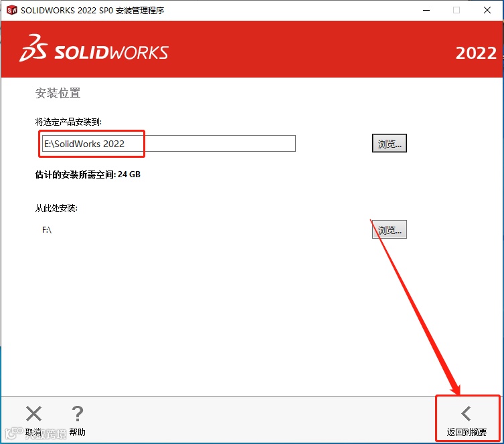Click the '从此处安装:' label

56,208
